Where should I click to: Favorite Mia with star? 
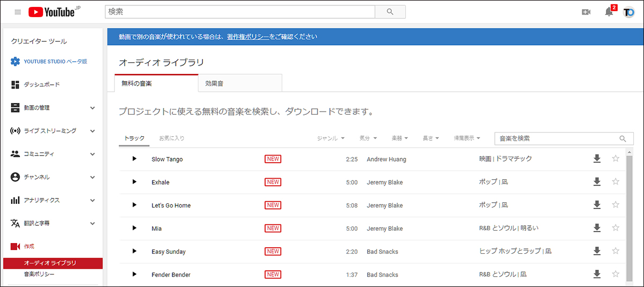click(616, 228)
